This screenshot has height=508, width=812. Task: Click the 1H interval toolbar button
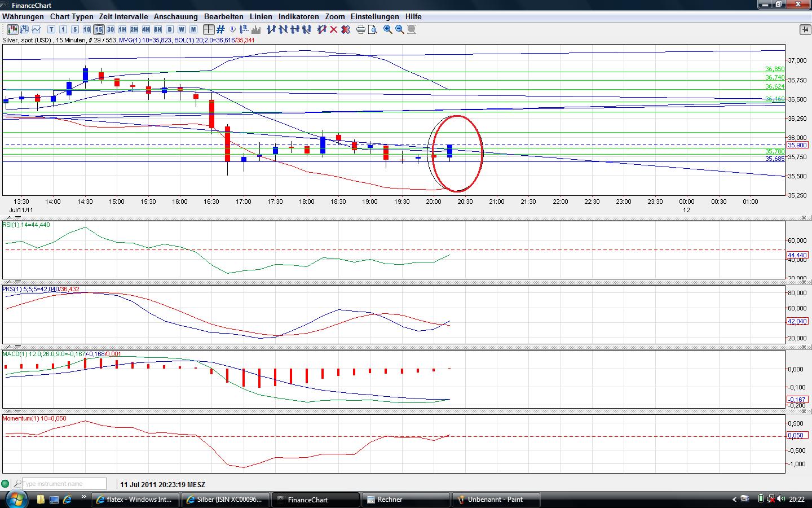(x=122, y=29)
